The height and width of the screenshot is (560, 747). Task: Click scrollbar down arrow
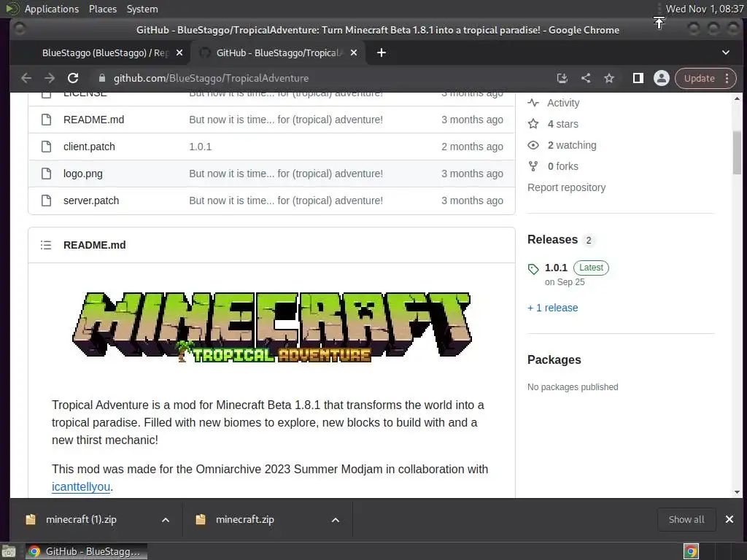tap(737, 492)
